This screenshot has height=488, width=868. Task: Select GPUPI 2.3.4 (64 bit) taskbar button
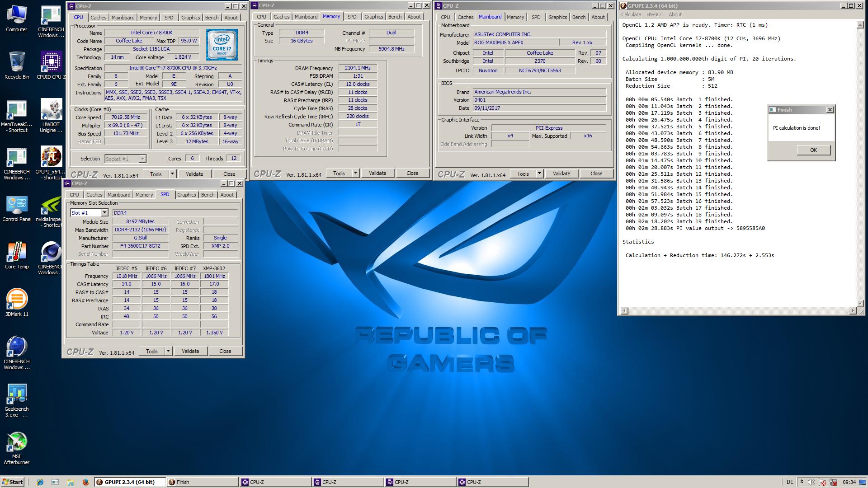130,482
